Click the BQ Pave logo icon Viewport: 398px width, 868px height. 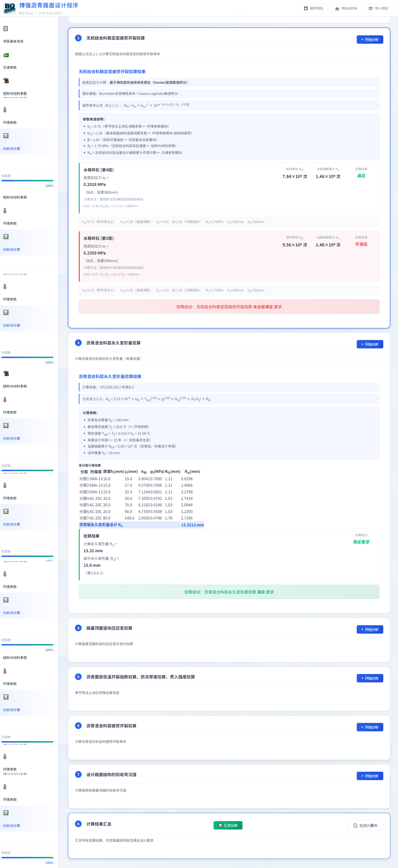coord(10,8)
